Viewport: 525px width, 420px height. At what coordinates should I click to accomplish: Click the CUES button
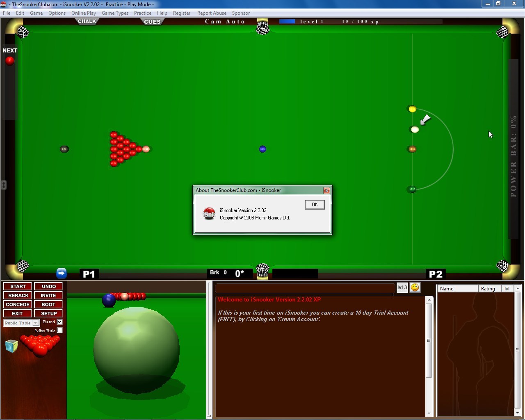point(152,22)
